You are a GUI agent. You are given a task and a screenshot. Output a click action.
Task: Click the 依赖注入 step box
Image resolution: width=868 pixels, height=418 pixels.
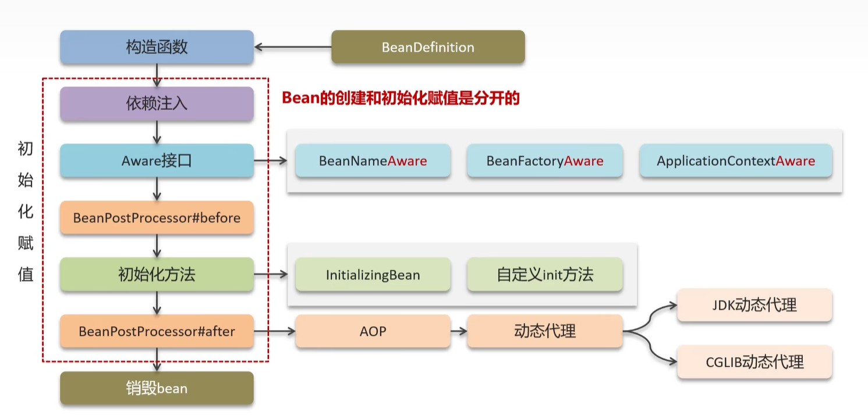coord(157,104)
